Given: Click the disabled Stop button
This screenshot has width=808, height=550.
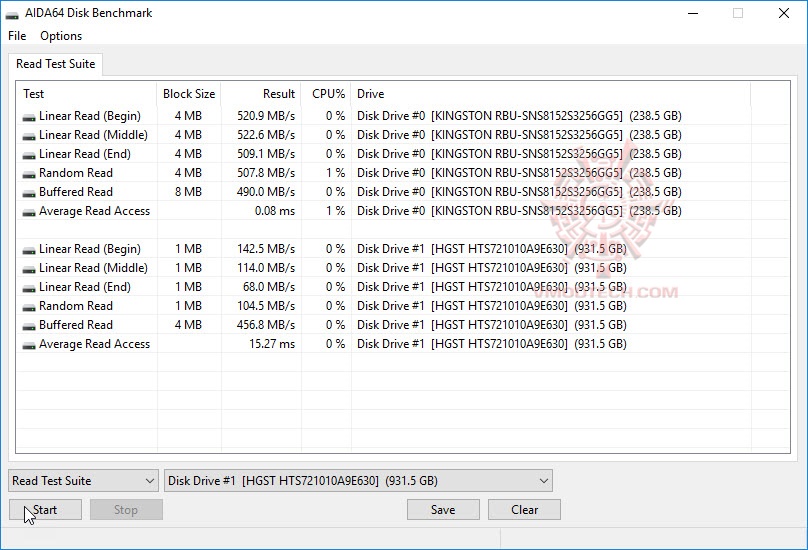Looking at the screenshot, I should click(126, 510).
